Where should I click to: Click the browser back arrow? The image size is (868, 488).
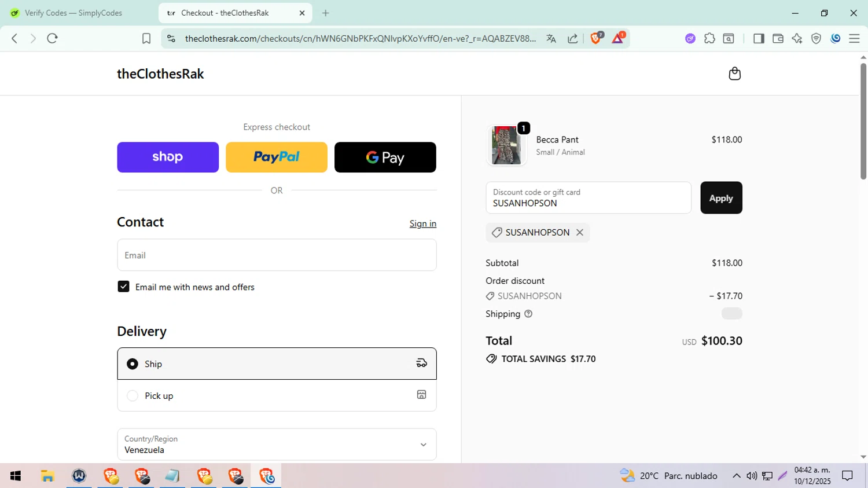point(14,38)
